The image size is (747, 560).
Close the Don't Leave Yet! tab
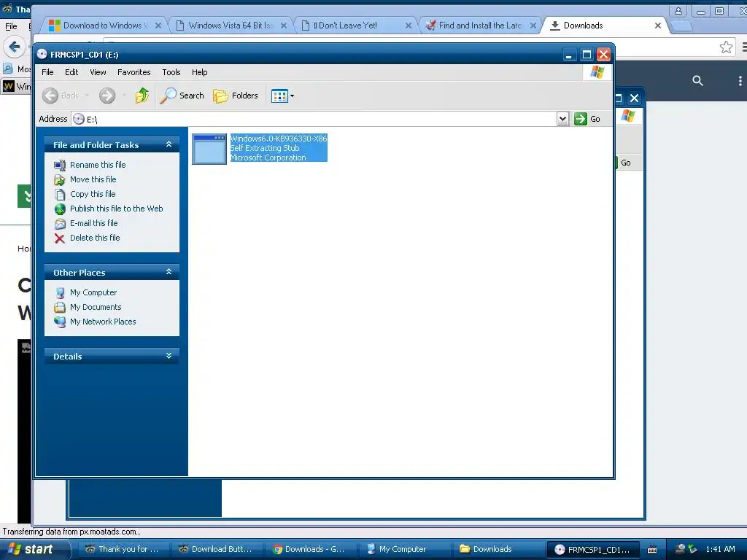pos(409,26)
